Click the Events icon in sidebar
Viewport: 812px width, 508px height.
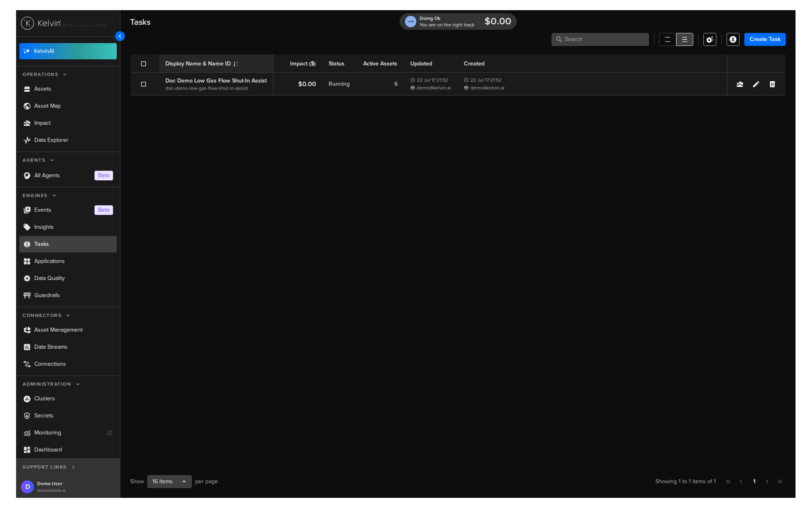[x=27, y=210]
